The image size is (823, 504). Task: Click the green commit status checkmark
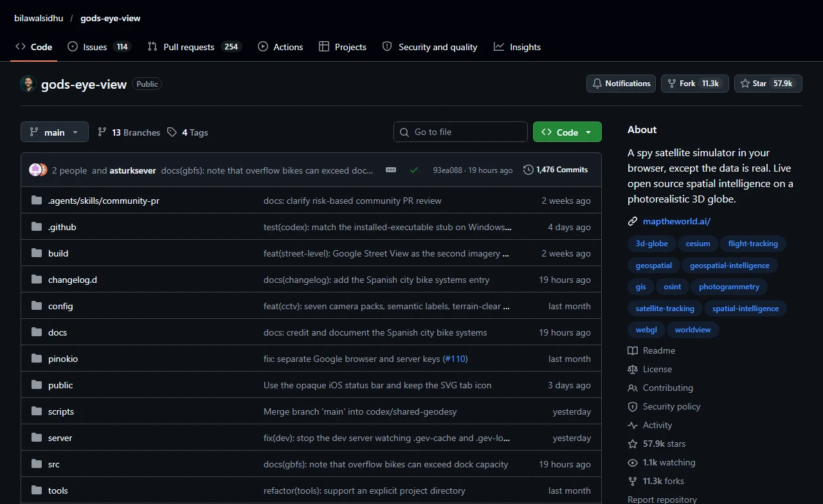tap(414, 170)
